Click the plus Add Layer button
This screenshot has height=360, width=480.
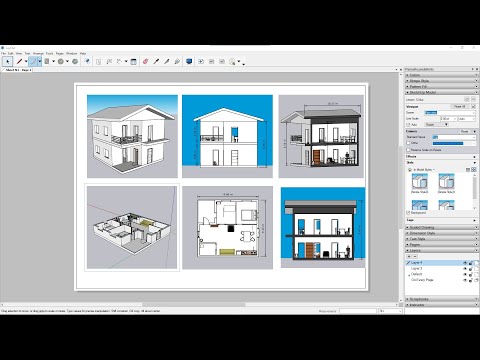[409, 256]
